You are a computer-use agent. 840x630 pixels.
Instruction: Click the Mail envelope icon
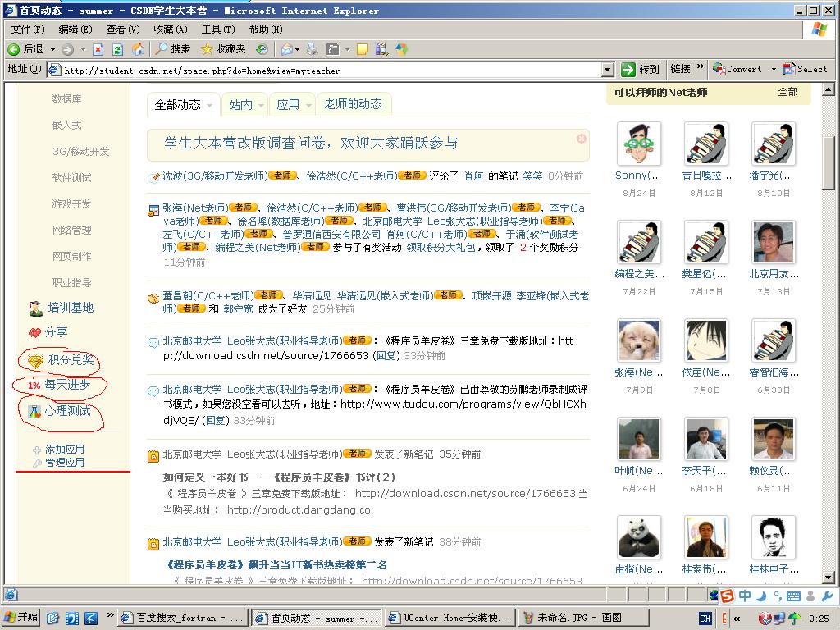(287, 49)
